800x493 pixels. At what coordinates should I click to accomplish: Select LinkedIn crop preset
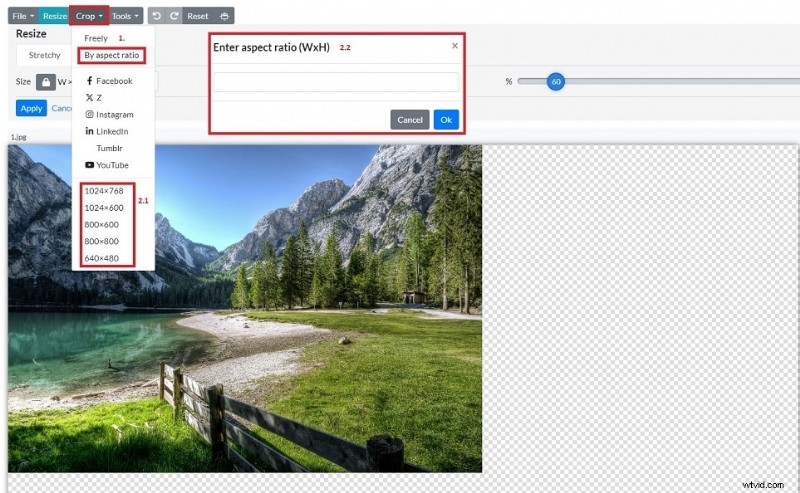(x=107, y=131)
